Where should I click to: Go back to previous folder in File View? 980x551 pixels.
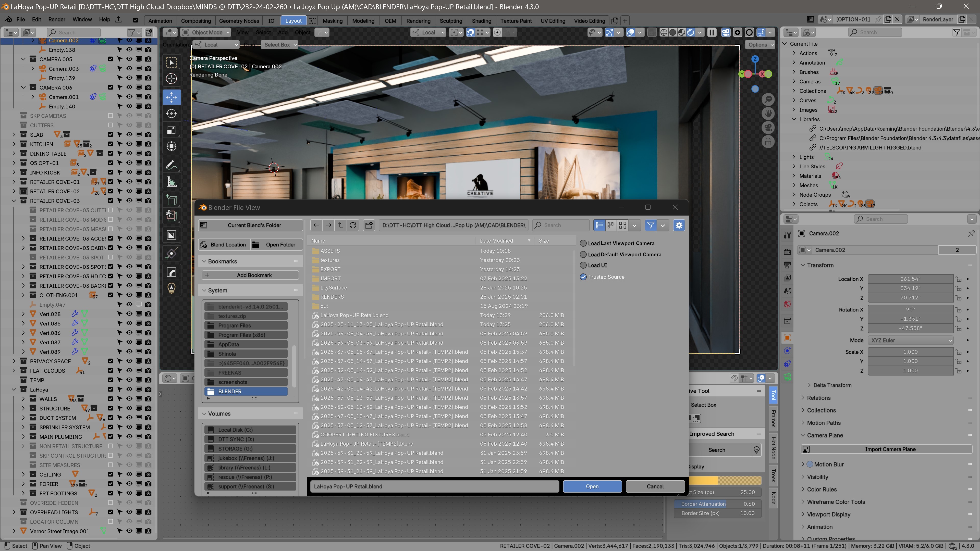pyautogui.click(x=316, y=225)
